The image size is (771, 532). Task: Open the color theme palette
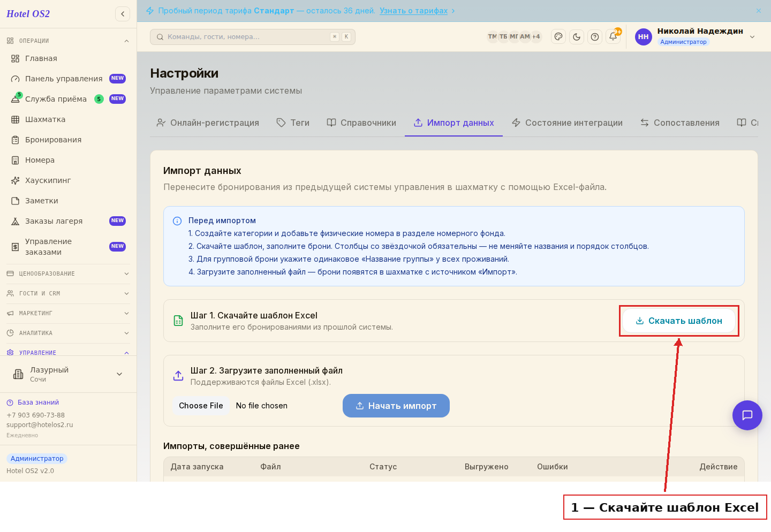[558, 37]
